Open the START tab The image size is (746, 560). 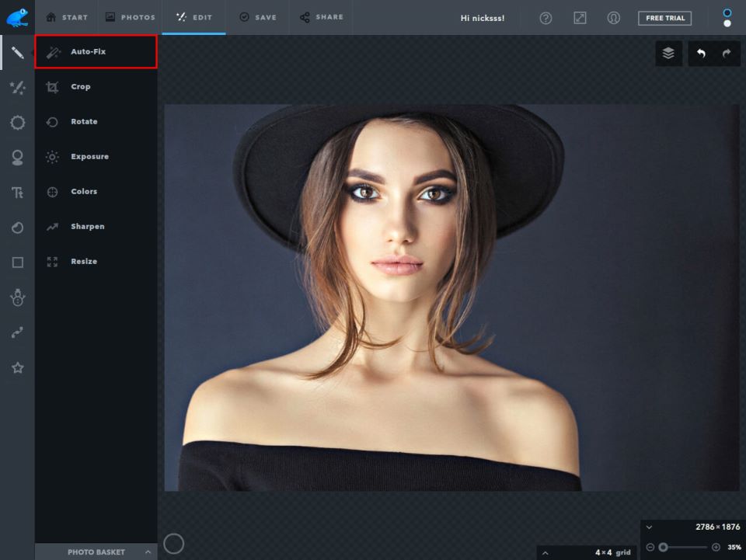(x=67, y=17)
